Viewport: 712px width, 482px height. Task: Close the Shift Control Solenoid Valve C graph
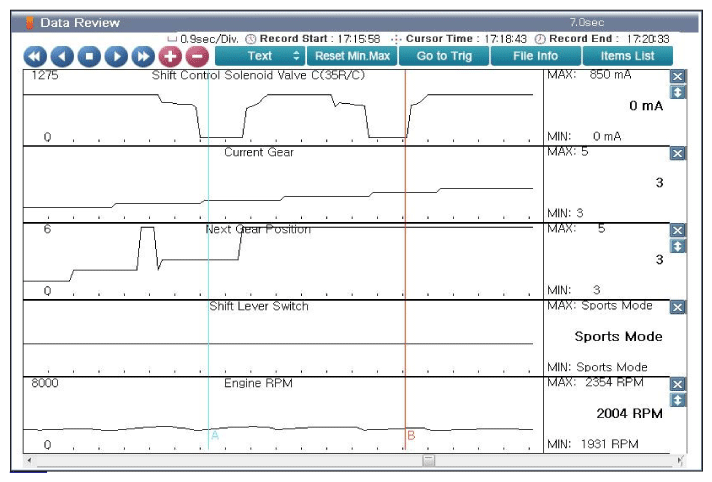click(677, 76)
